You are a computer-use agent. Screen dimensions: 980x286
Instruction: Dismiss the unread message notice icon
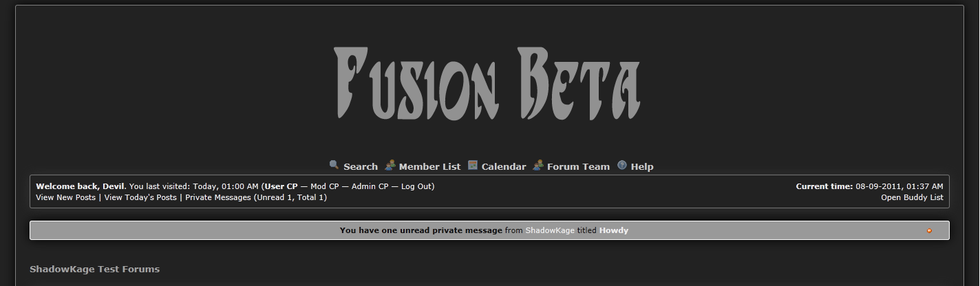point(929,231)
